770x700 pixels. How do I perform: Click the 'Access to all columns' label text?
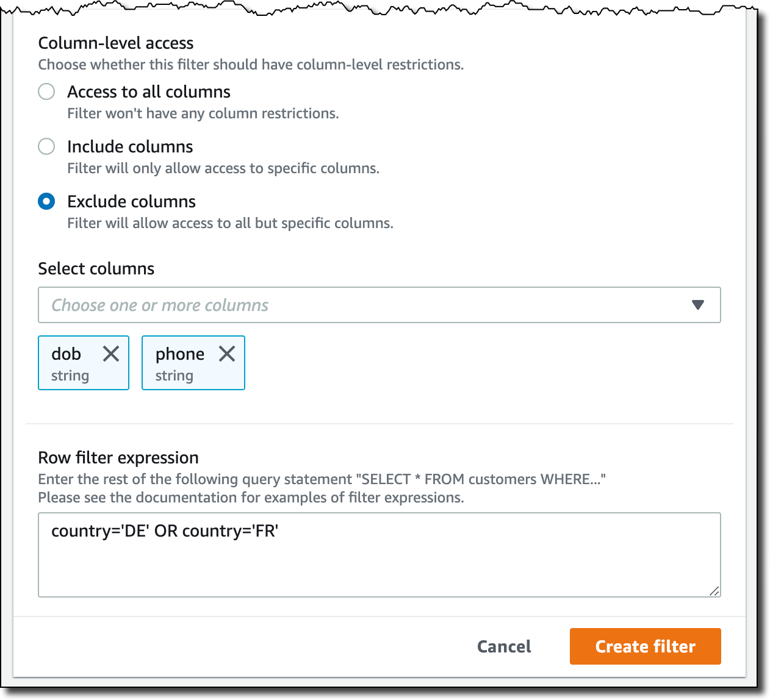(x=149, y=91)
